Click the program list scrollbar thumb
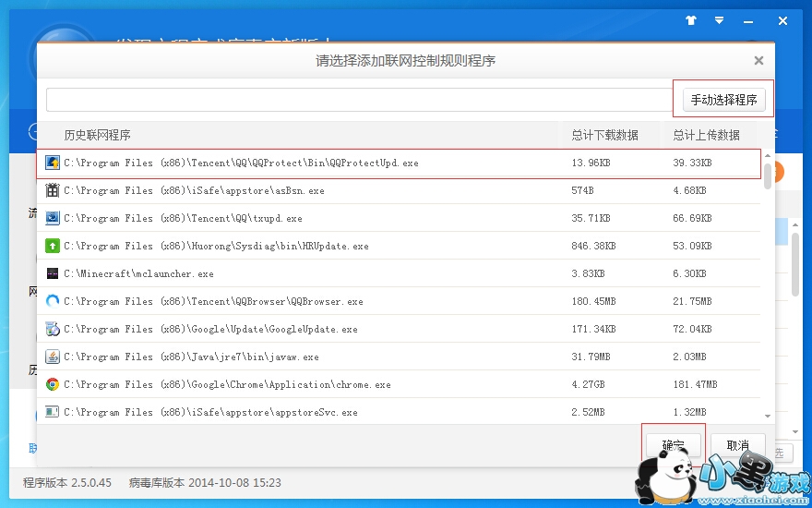 click(768, 175)
